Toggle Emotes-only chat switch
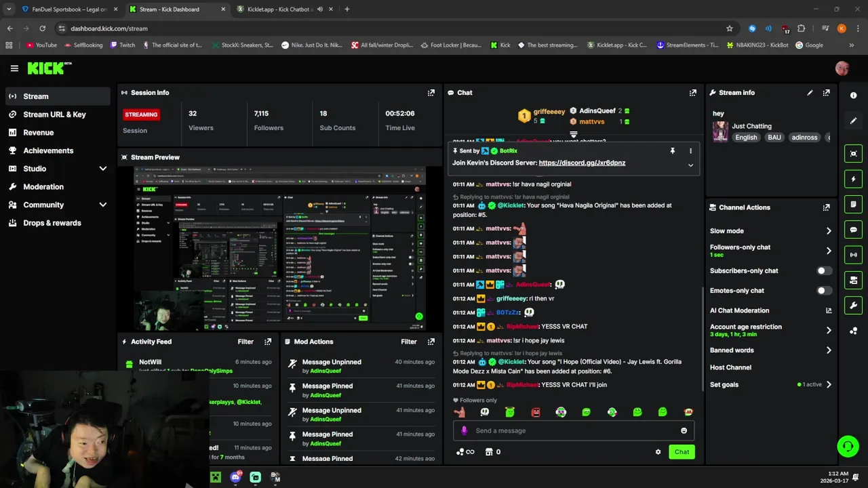Viewport: 868px width, 488px height. point(824,291)
